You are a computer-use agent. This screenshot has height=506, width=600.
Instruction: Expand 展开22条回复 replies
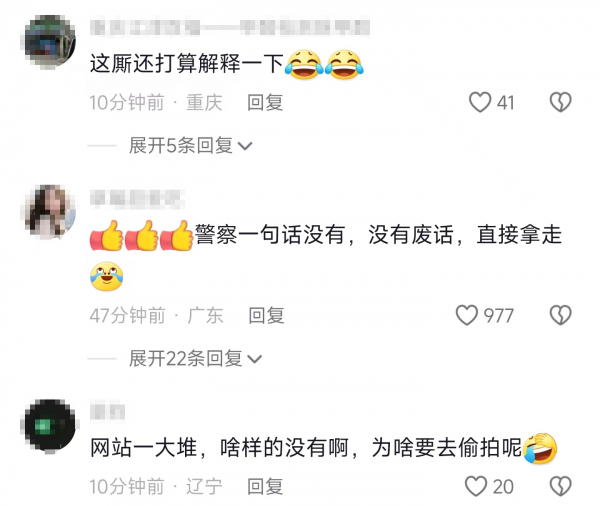click(195, 359)
